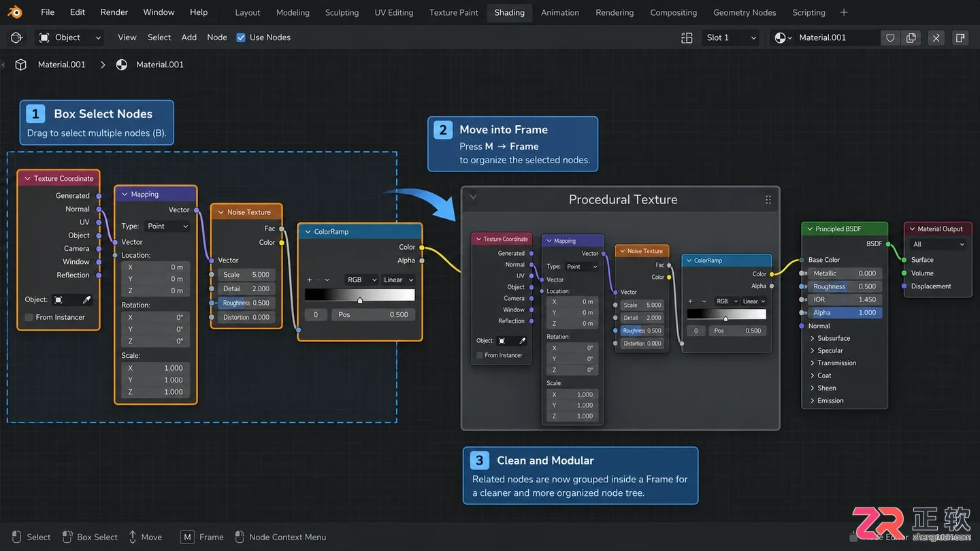Toggle the Use Nodes checkbox

point(241,37)
